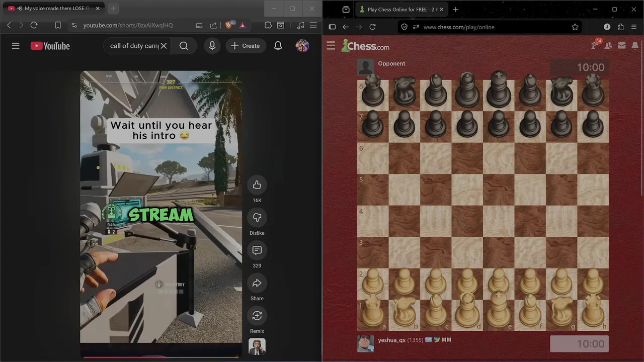Image resolution: width=644 pixels, height=362 pixels.
Task: Open Brave extensions puzzle icon
Action: pos(268,25)
